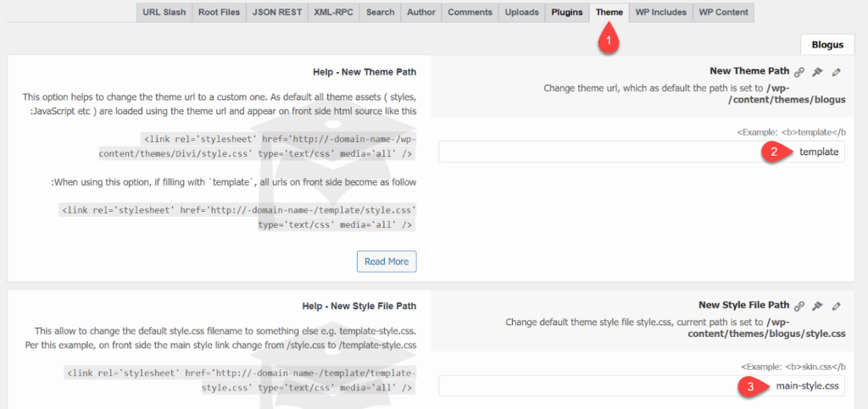
Task: Open the Root Files tab
Action: (219, 13)
